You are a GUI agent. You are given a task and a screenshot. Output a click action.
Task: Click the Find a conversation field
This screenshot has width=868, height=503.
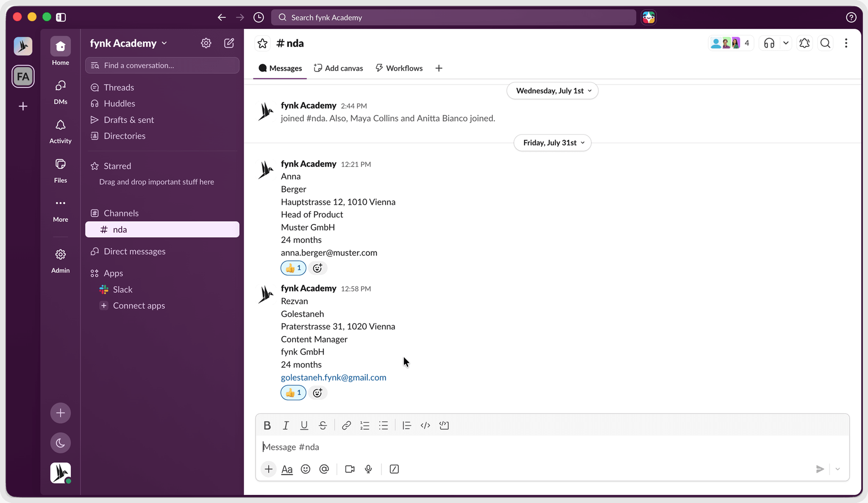point(162,65)
